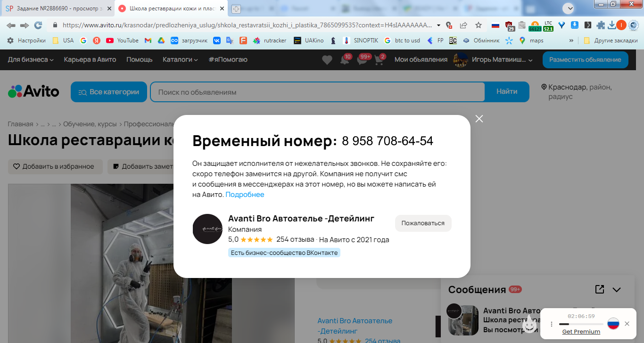
Task: Bookmark this page star icon
Action: [478, 25]
